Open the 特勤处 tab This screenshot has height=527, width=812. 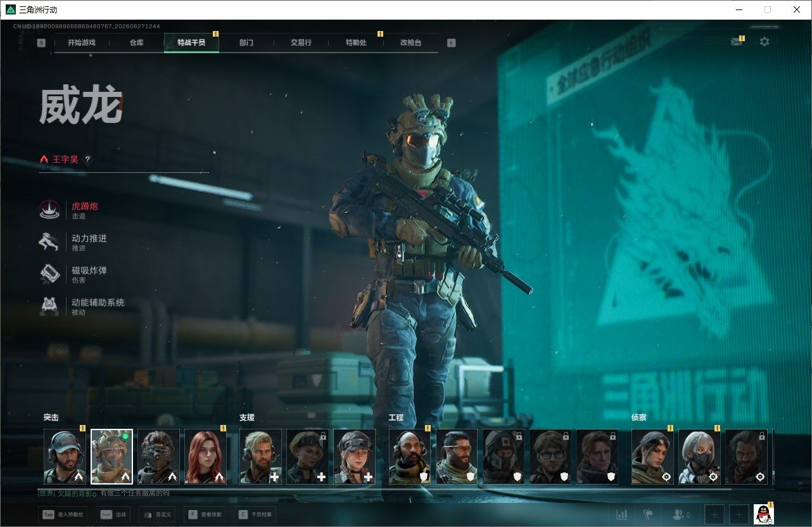[x=356, y=43]
